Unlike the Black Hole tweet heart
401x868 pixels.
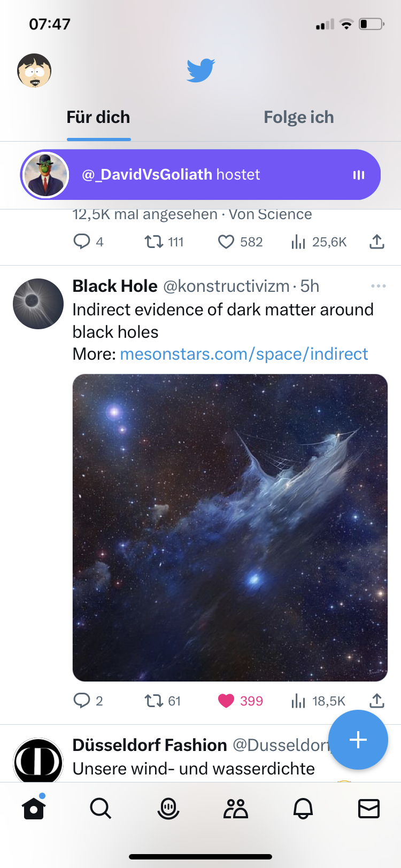[226, 701]
